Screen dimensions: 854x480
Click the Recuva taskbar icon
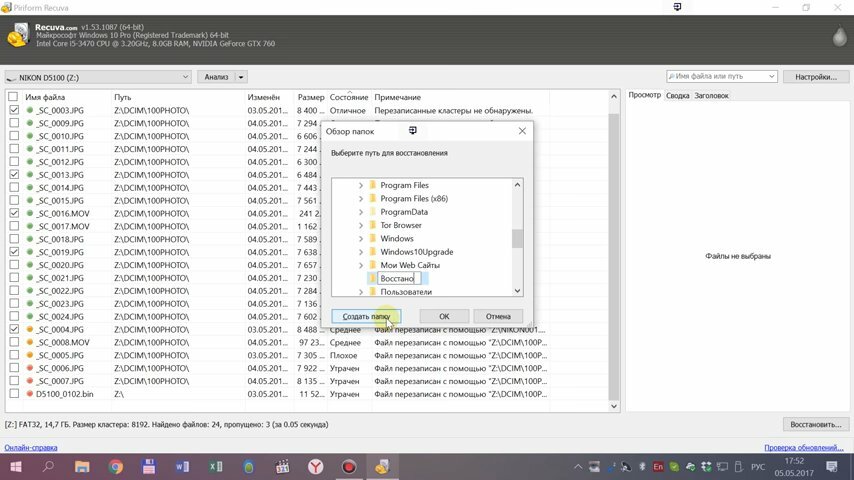pyautogui.click(x=382, y=467)
